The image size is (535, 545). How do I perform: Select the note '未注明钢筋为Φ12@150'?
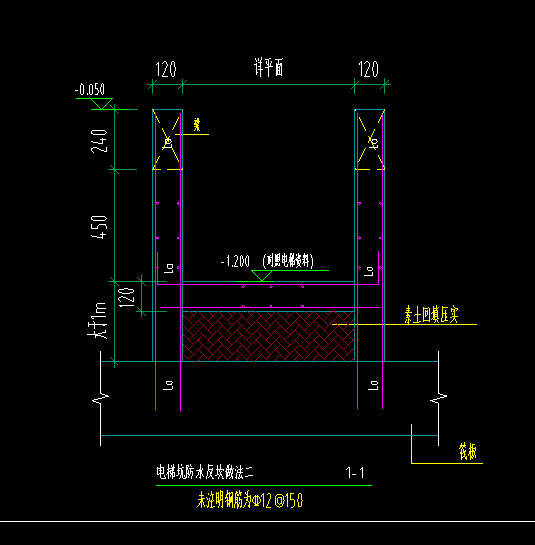(250, 501)
